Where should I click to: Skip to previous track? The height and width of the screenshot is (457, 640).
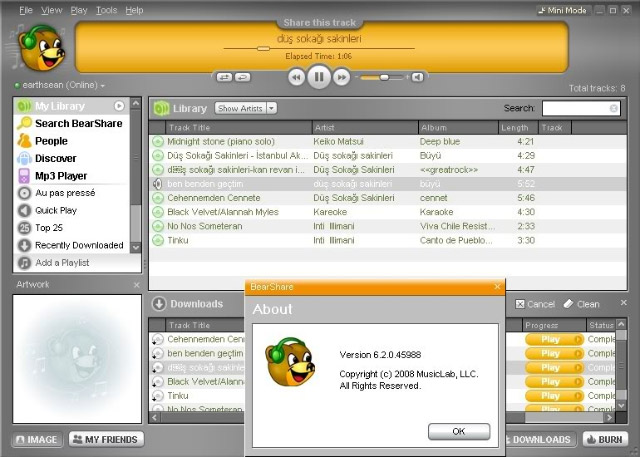click(296, 77)
